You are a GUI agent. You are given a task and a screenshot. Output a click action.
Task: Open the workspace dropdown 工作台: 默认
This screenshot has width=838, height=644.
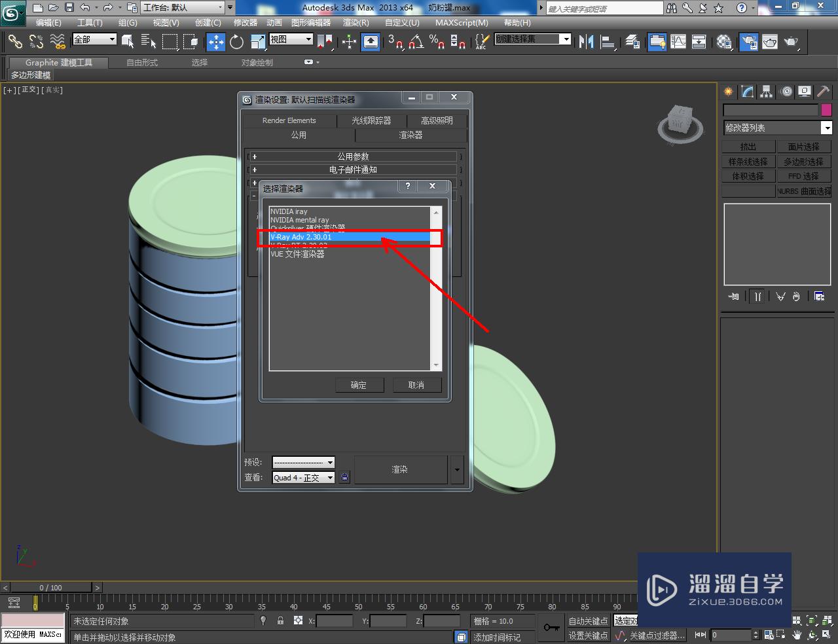(x=183, y=7)
